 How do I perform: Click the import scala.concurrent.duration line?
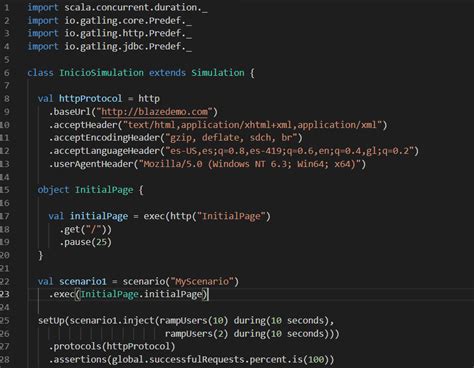tap(117, 7)
